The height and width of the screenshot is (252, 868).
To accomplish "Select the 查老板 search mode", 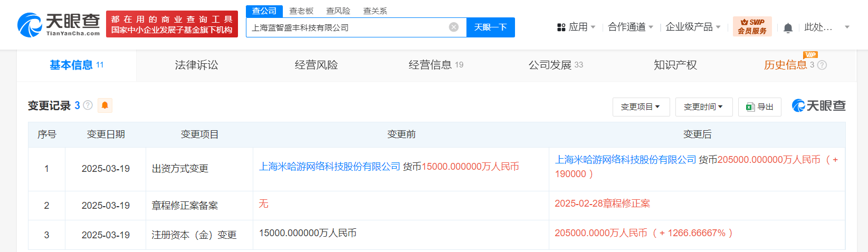I will point(301,11).
